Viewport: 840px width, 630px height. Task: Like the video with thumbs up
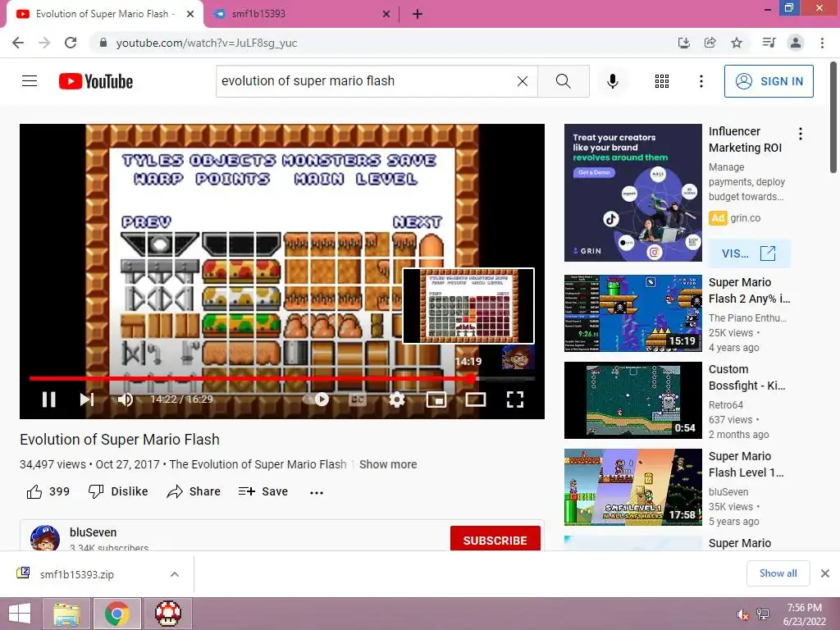(48, 492)
